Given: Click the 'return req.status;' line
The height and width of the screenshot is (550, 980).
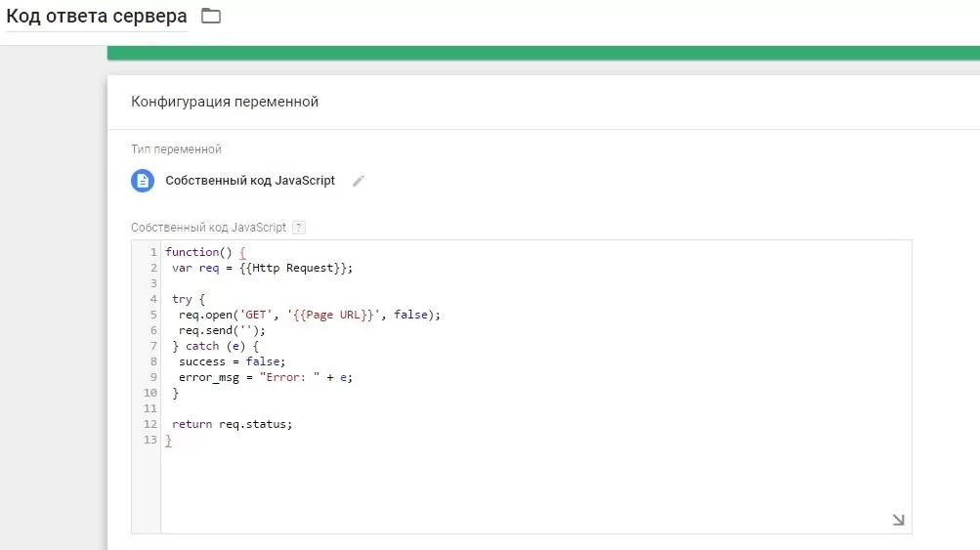Looking at the screenshot, I should point(232,424).
